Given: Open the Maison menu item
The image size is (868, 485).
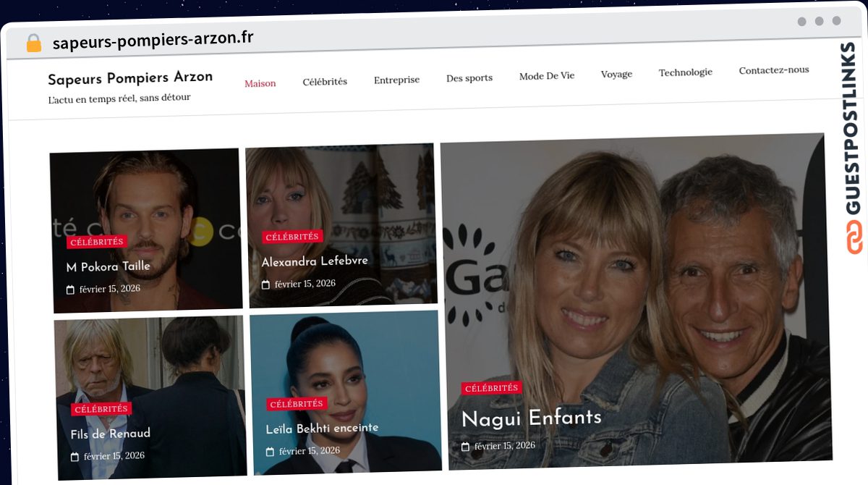Looking at the screenshot, I should tap(260, 83).
